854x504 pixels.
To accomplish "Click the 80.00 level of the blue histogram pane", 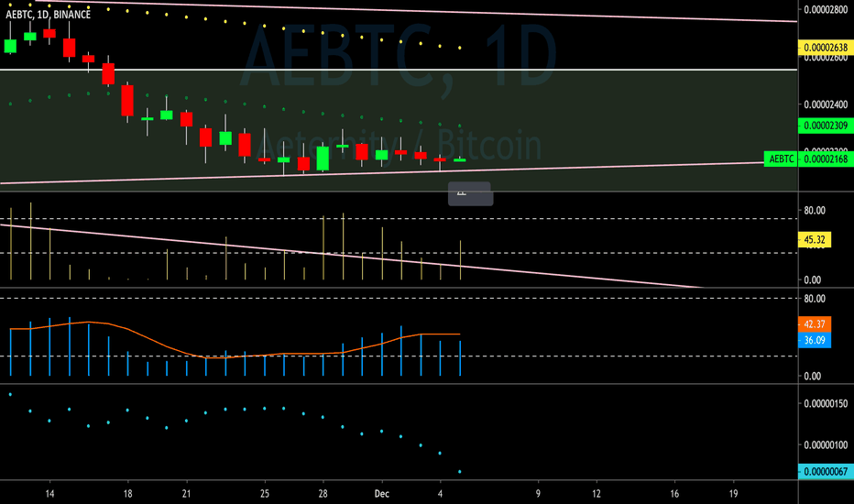I will [815, 299].
